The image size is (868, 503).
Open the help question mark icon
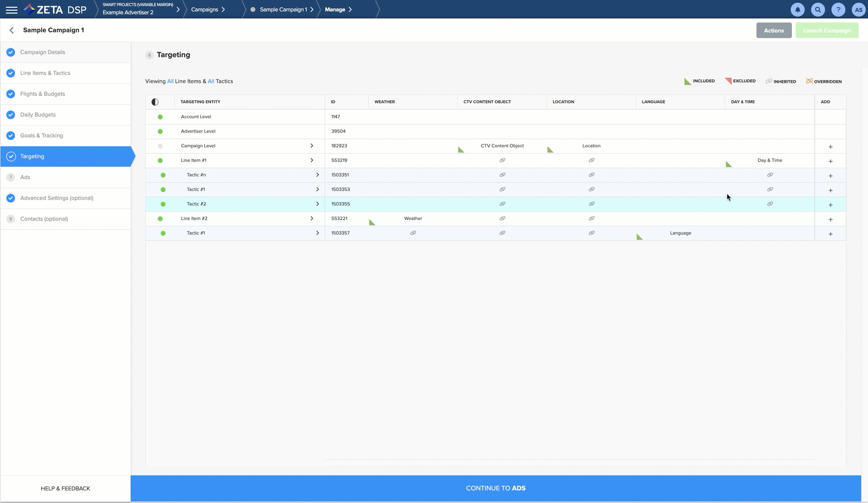click(x=838, y=10)
